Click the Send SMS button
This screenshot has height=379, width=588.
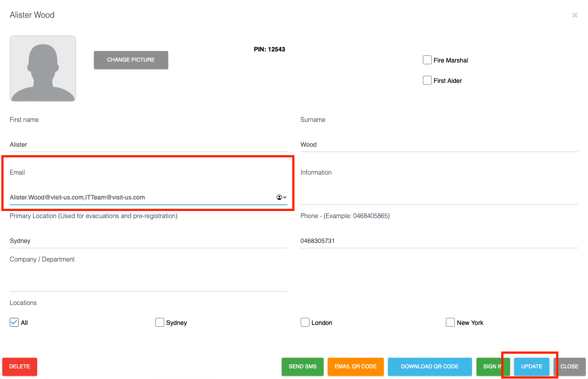302,367
